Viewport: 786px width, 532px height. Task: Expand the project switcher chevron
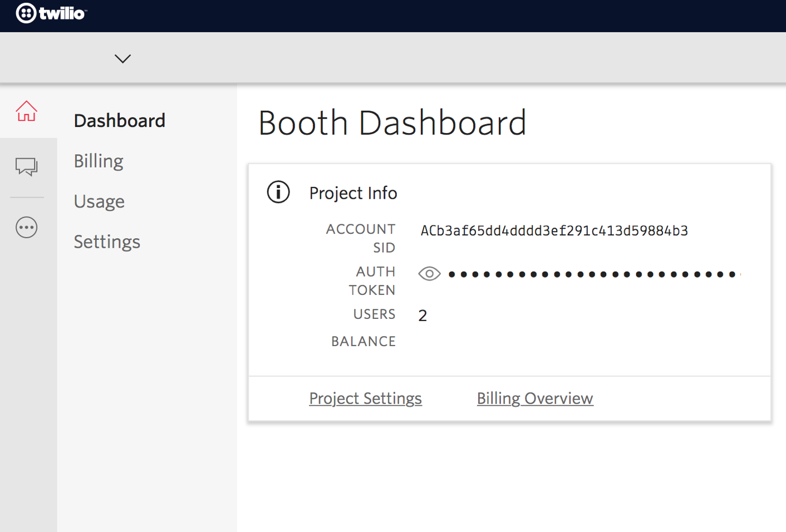tap(122, 58)
